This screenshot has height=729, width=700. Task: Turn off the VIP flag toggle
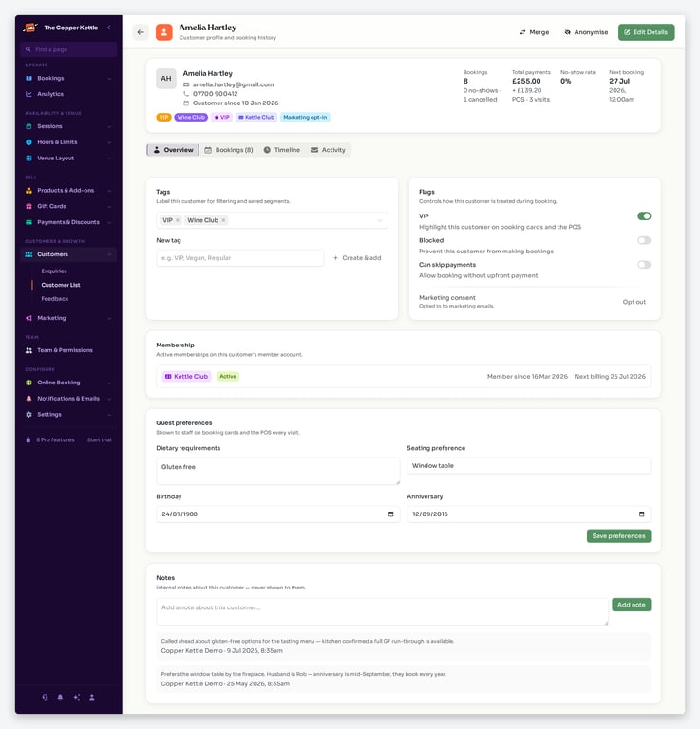pos(644,216)
